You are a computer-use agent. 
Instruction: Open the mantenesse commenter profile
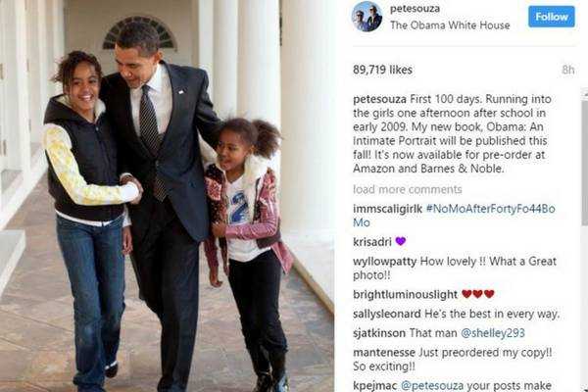tap(384, 353)
